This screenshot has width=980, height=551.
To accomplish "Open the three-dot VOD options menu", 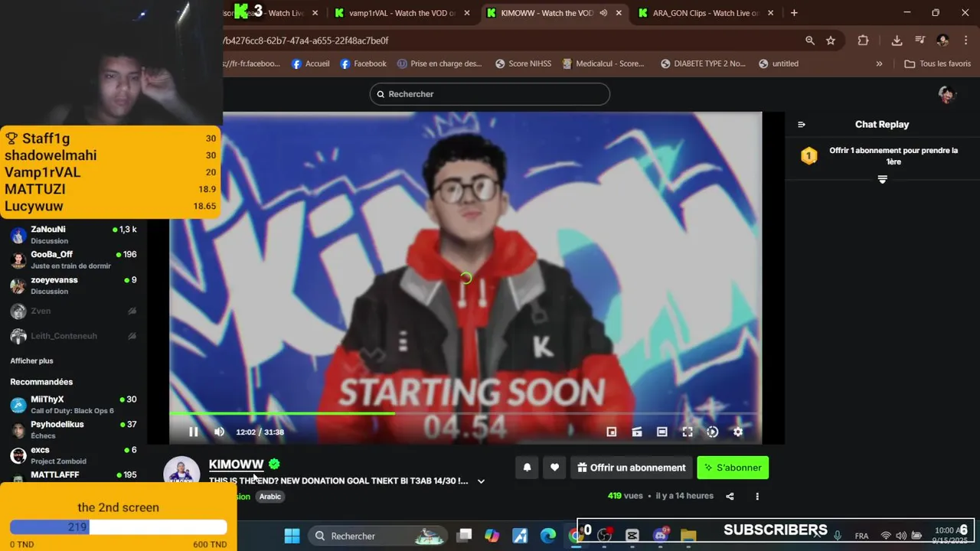I will tap(757, 496).
